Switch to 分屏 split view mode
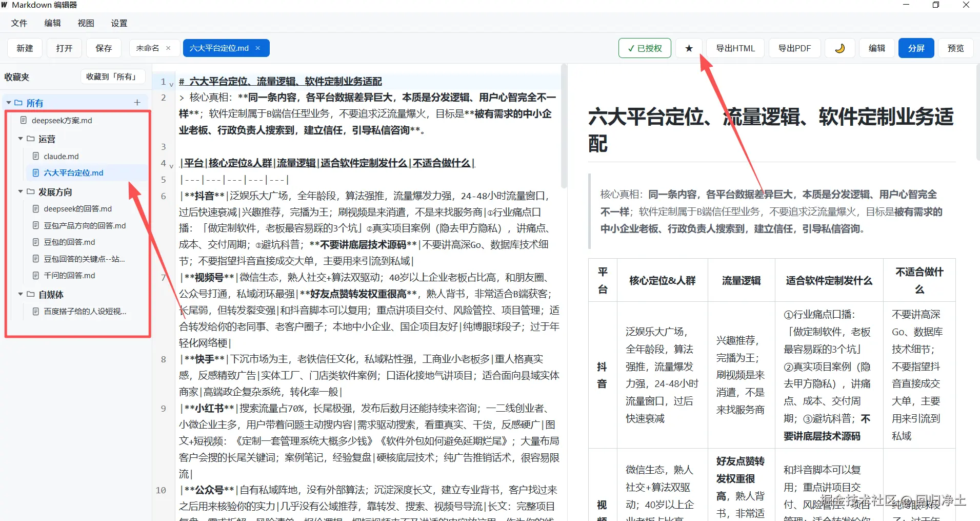The image size is (980, 521). 916,48
